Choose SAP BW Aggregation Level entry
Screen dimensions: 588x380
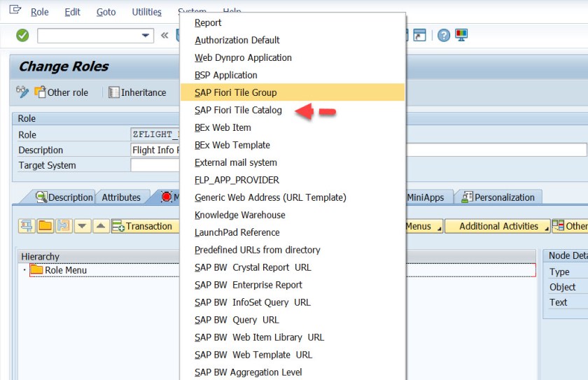pyautogui.click(x=293, y=372)
